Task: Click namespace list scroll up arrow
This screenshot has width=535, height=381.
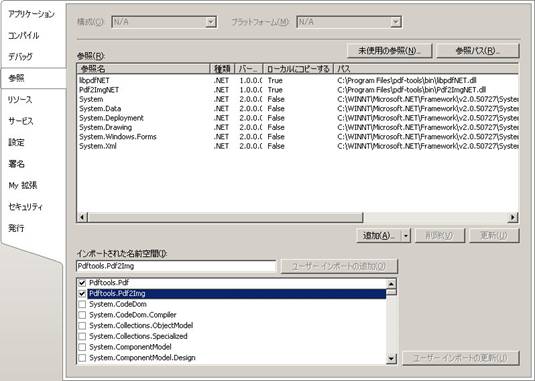Action: [391, 284]
